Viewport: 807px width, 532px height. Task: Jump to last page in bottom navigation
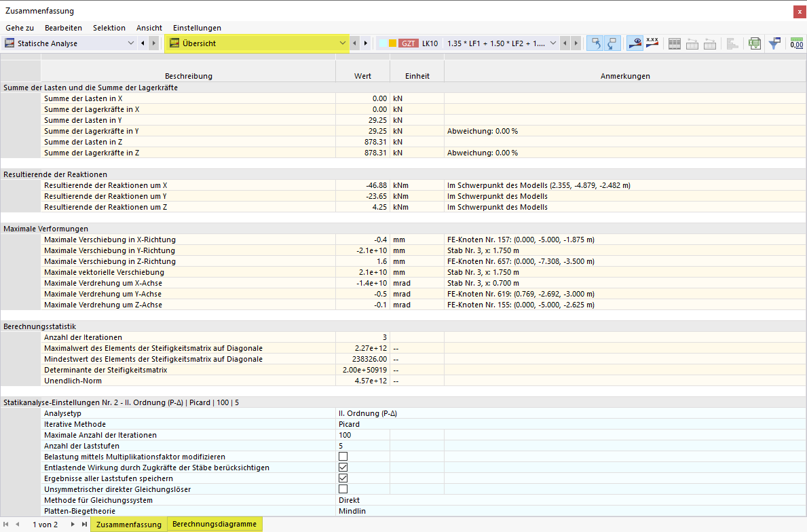tap(84, 525)
